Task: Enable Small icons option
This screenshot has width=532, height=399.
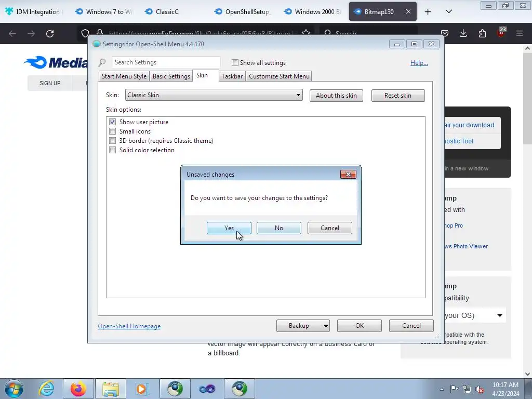Action: click(x=112, y=131)
